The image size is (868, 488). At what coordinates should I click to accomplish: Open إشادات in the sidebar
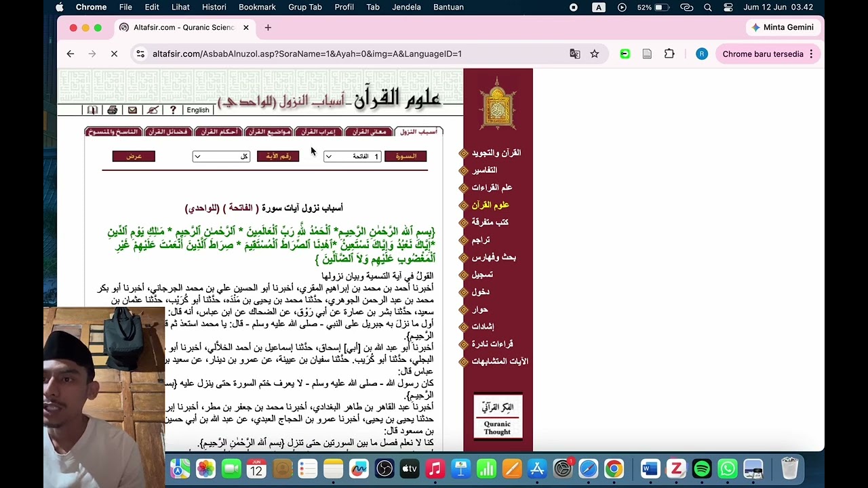[x=482, y=327]
